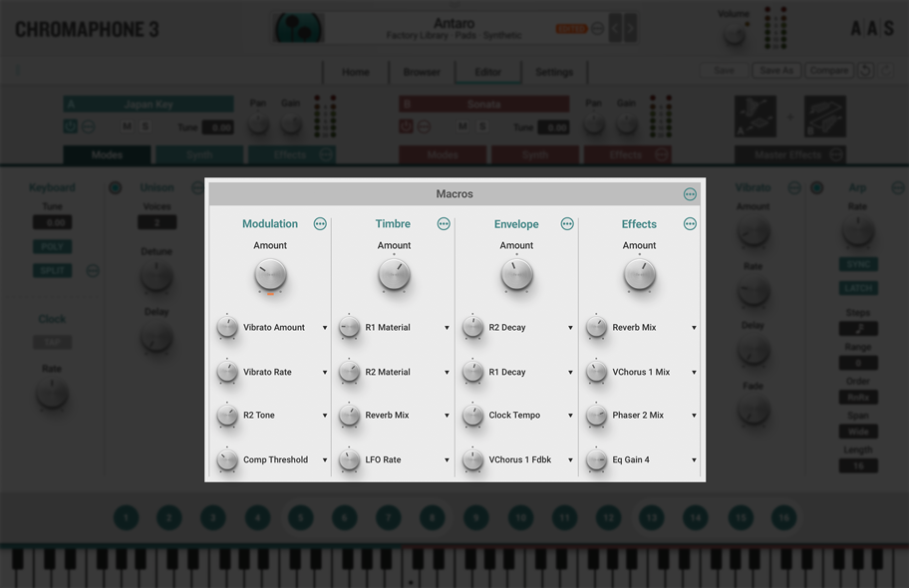Open the Modulation macro options menu

point(320,223)
